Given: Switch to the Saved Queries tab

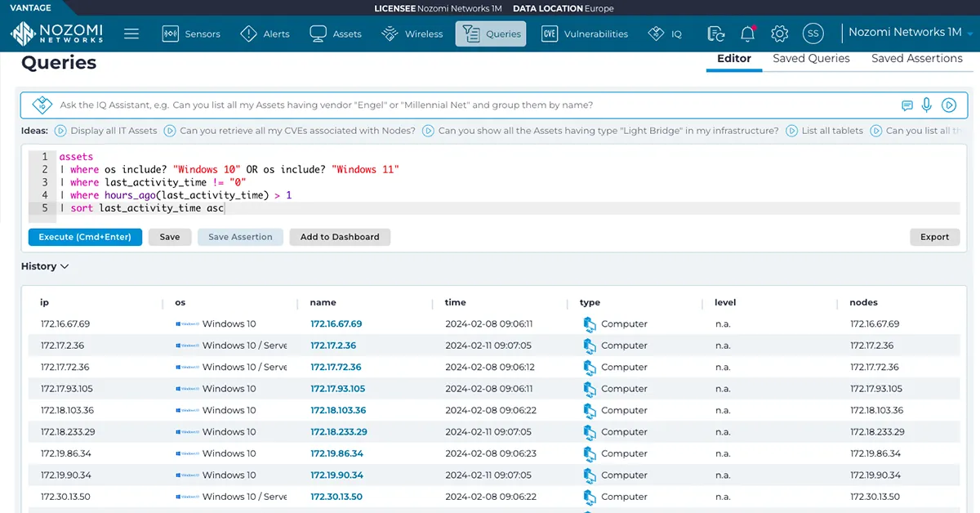Looking at the screenshot, I should click(x=810, y=58).
